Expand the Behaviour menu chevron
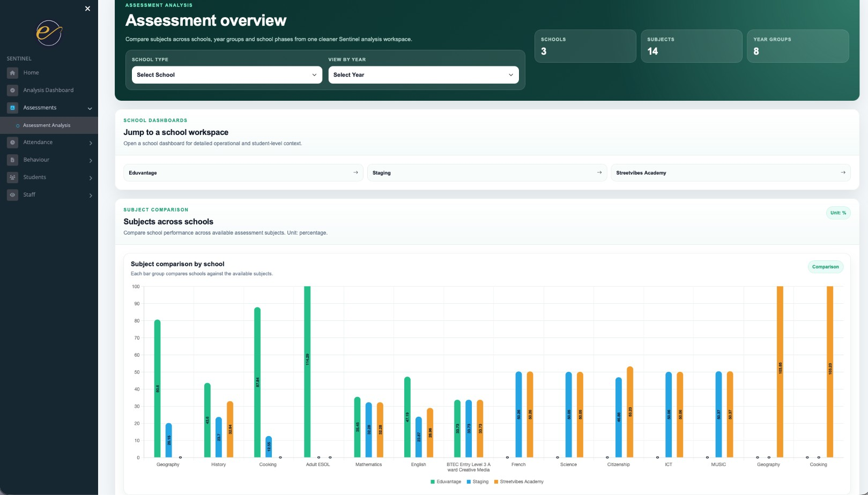The width and height of the screenshot is (868, 495). [91, 160]
